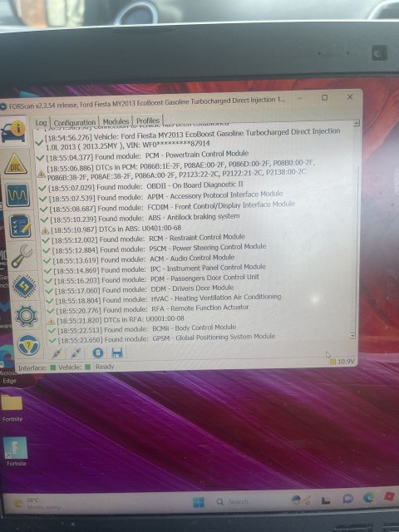The width and height of the screenshot is (399, 532).
Task: Switch to the Configuration tab
Action: click(x=75, y=122)
